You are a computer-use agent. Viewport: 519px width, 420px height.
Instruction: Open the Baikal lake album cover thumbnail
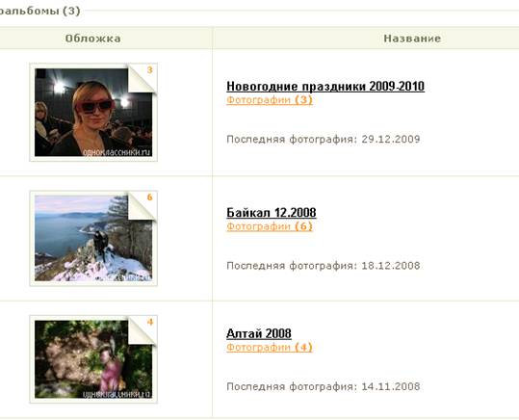93,238
